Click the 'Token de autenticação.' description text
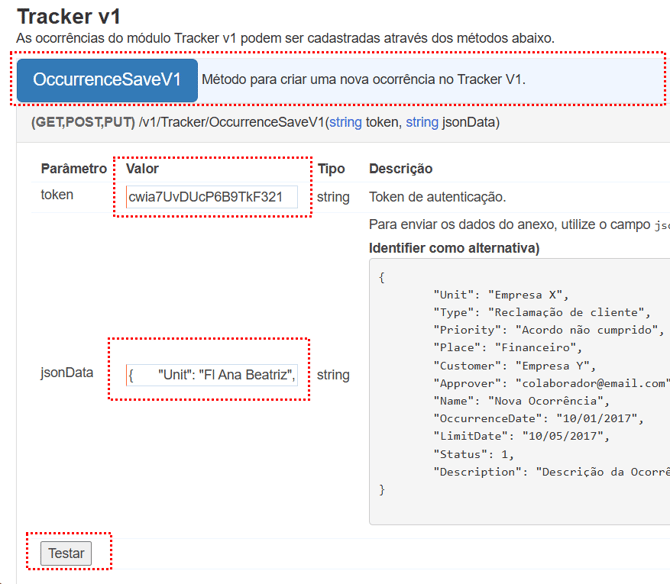The width and height of the screenshot is (670, 584). tap(437, 197)
